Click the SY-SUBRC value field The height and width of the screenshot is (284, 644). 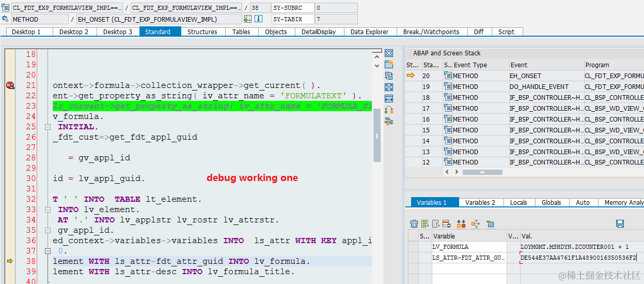coord(336,8)
